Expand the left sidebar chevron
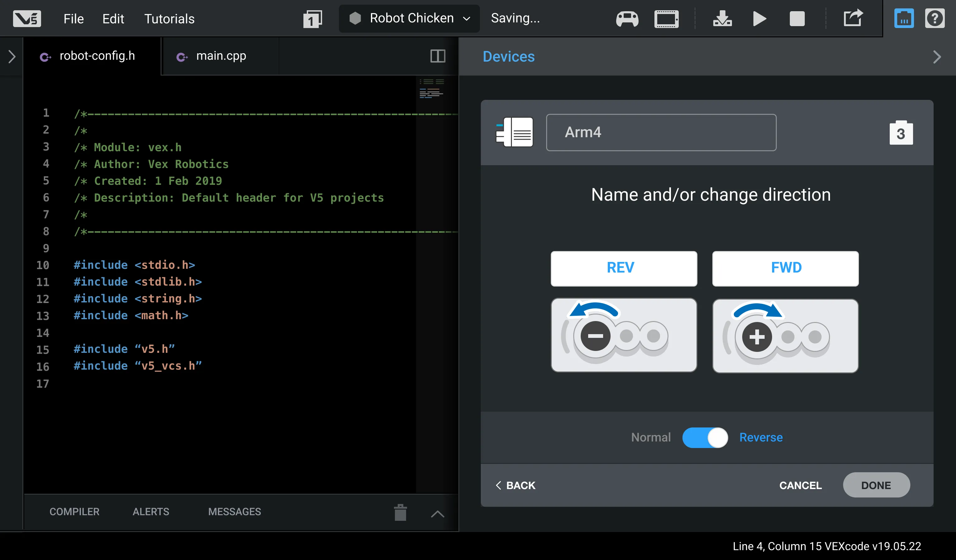The height and width of the screenshot is (560, 956). pyautogui.click(x=12, y=57)
